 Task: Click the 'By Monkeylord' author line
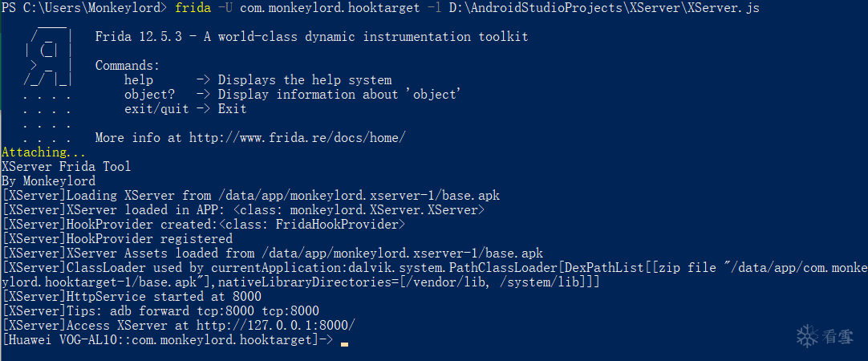click(x=48, y=181)
